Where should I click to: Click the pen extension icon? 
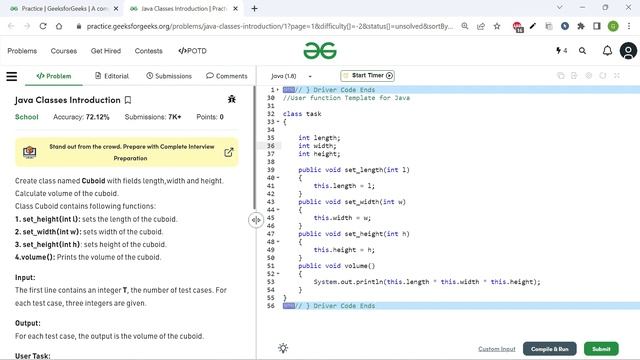point(533,26)
